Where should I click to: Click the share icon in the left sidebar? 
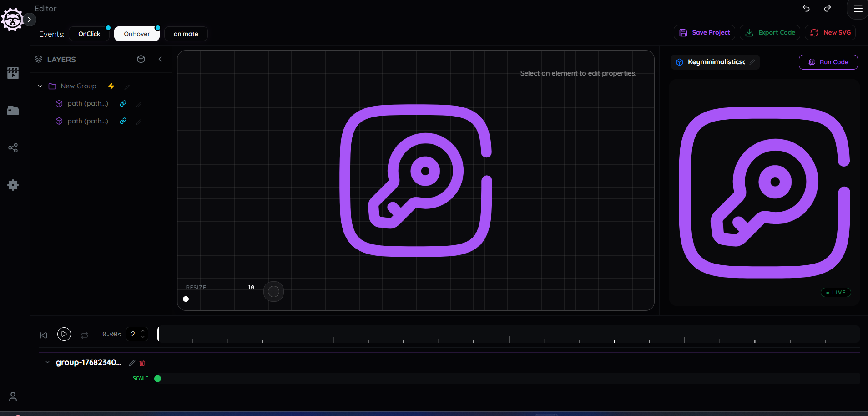pos(13,147)
